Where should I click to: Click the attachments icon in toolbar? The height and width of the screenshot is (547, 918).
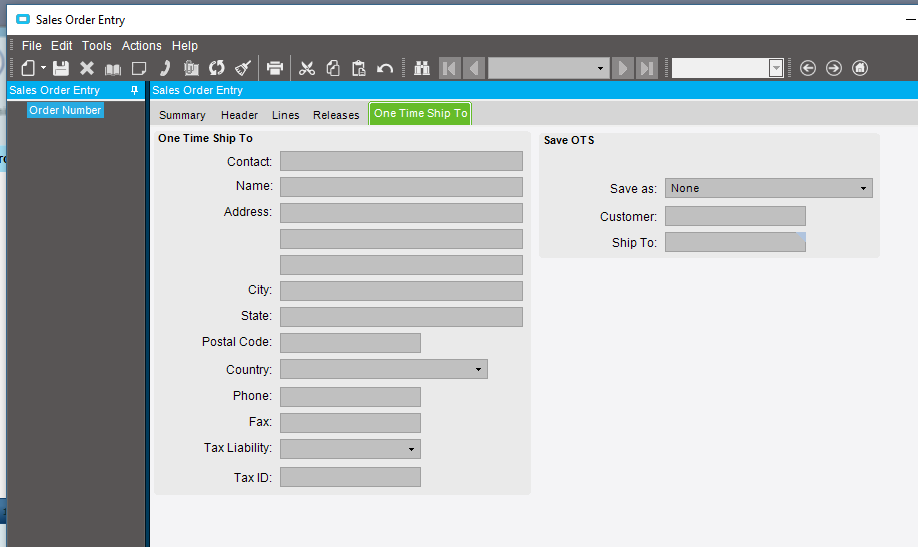pos(191,69)
